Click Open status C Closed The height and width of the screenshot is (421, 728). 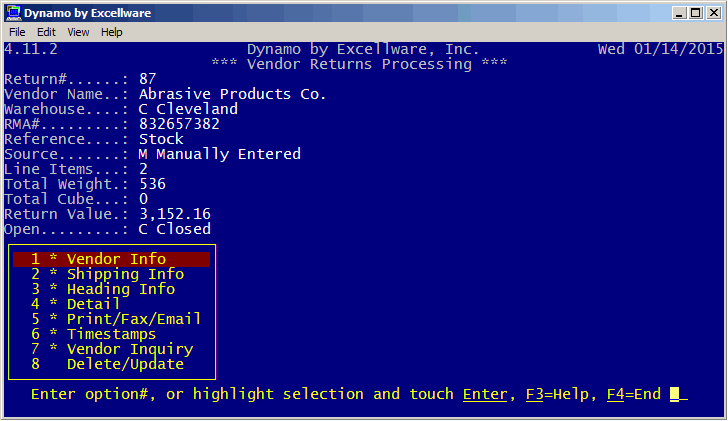tap(175, 229)
